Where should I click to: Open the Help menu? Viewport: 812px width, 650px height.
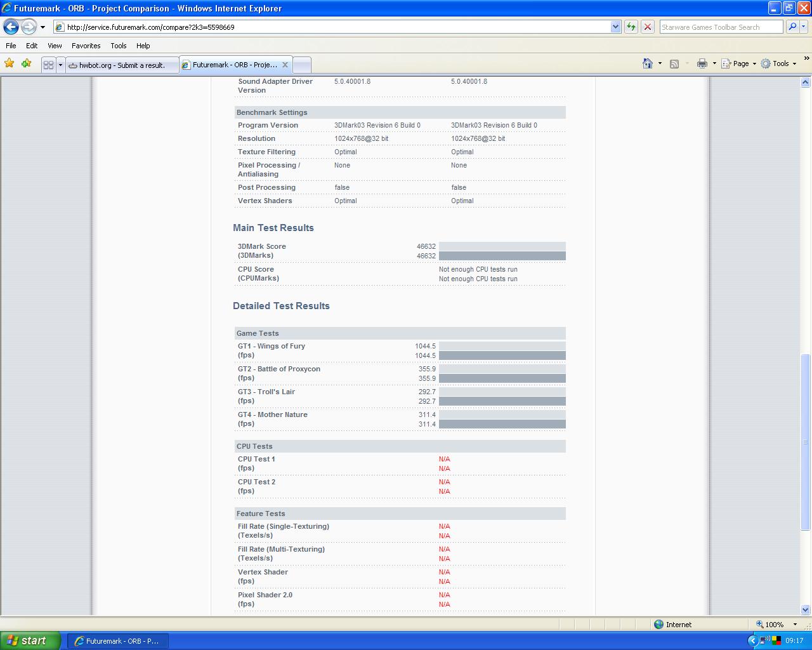click(x=143, y=46)
